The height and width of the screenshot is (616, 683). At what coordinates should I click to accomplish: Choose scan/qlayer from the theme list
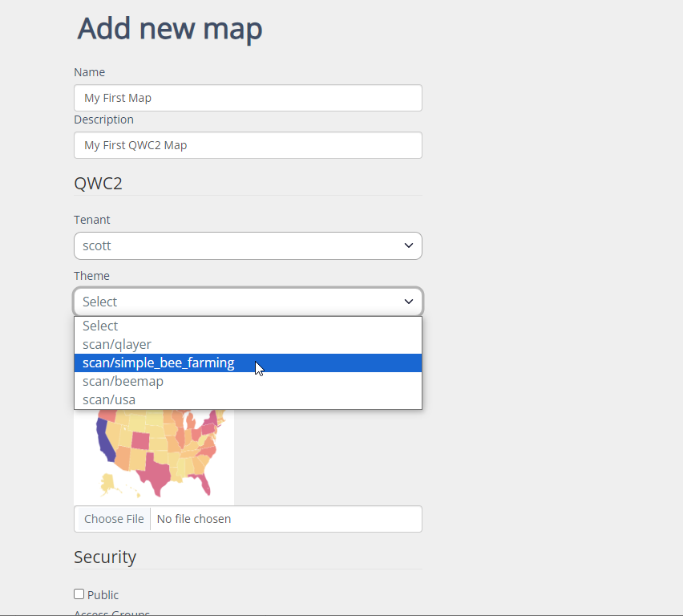click(117, 344)
